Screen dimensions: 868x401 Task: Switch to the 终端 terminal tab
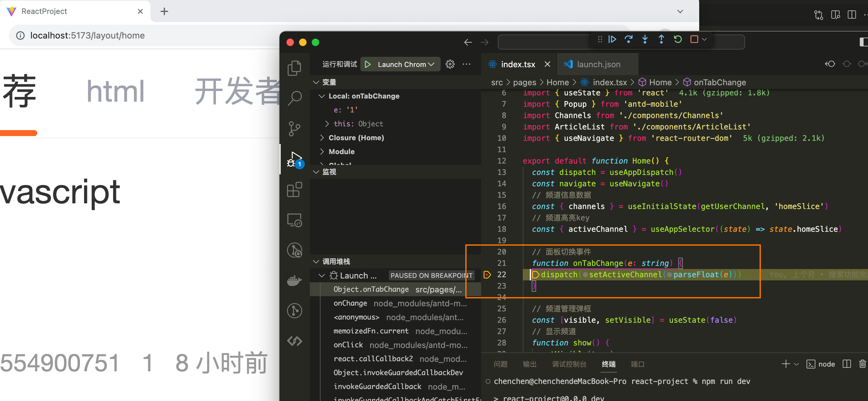click(609, 364)
